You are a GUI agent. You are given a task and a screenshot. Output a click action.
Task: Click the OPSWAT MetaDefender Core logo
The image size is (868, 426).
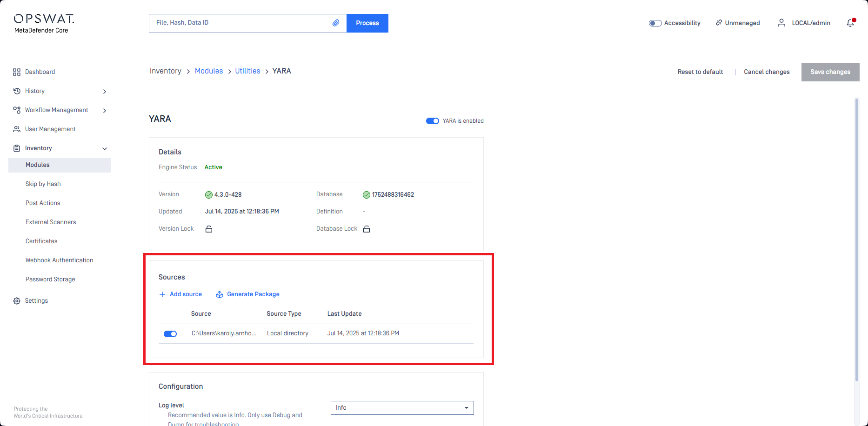(44, 23)
